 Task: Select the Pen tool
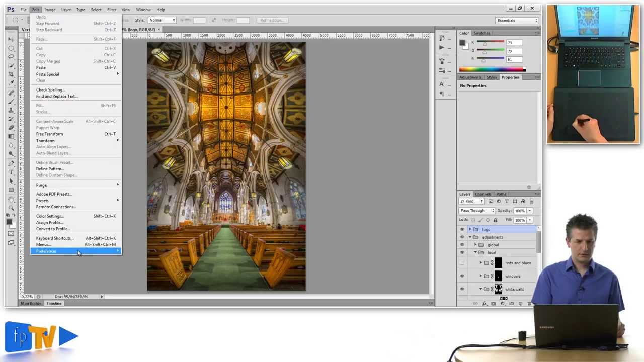[x=11, y=163]
